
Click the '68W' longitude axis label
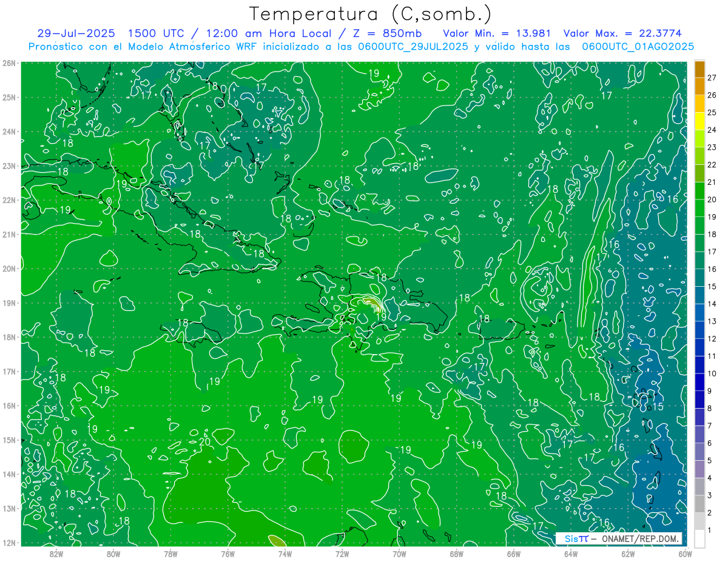[456, 553]
